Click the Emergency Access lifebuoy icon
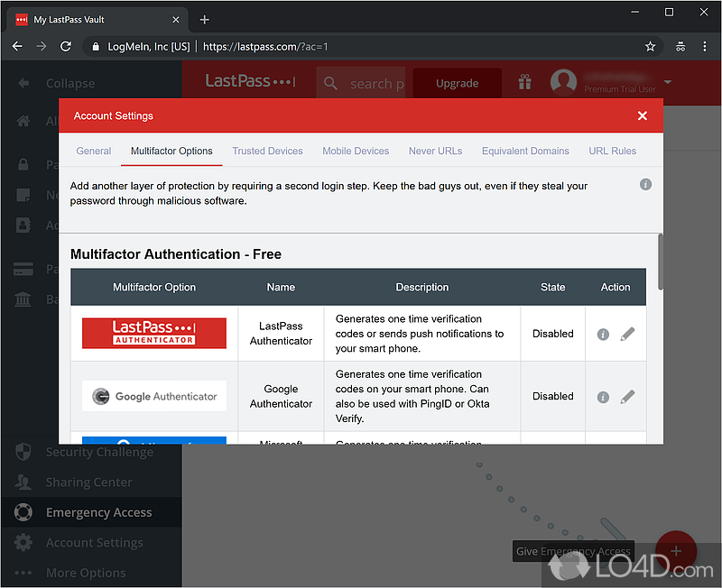722x588 pixels. pyautogui.click(x=23, y=512)
